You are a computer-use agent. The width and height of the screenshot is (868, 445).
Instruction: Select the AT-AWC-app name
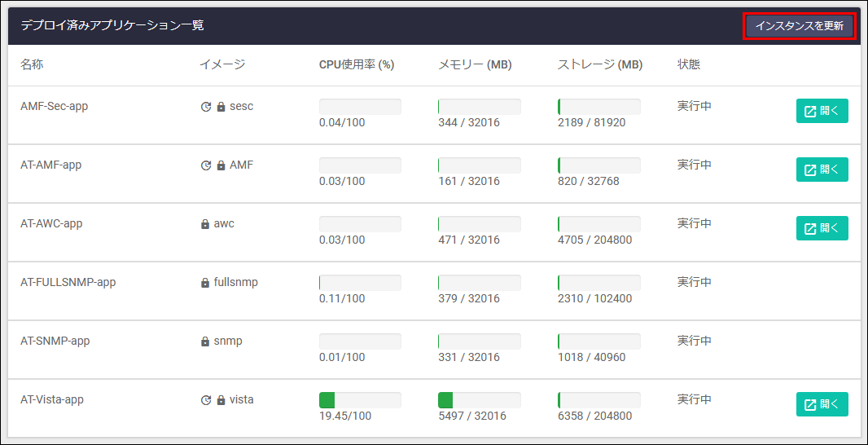coord(51,223)
